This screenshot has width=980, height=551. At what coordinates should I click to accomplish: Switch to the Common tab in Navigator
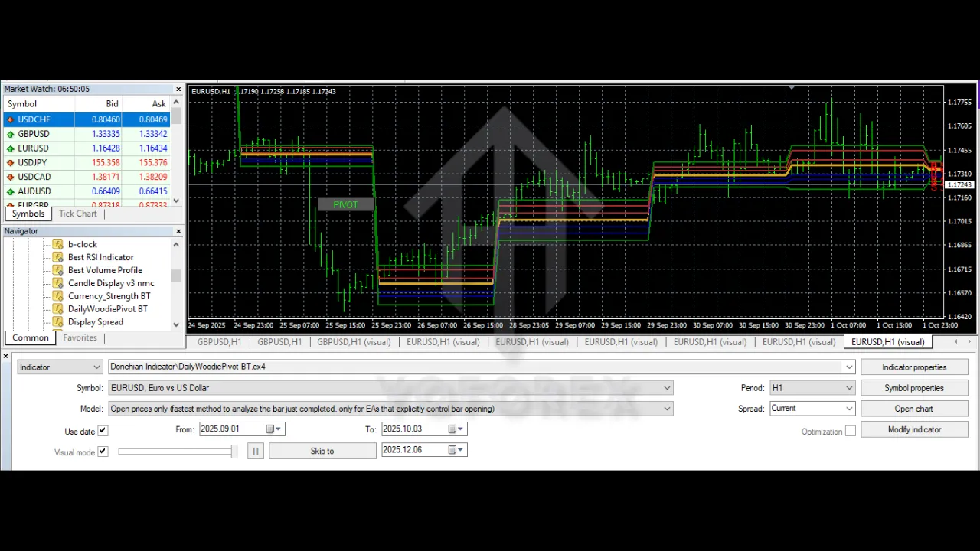point(31,337)
